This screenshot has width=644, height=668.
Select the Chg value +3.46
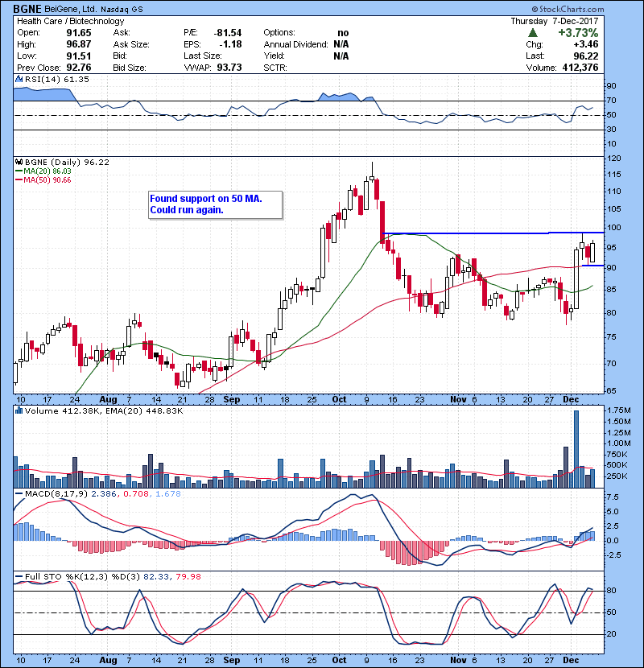tap(585, 44)
